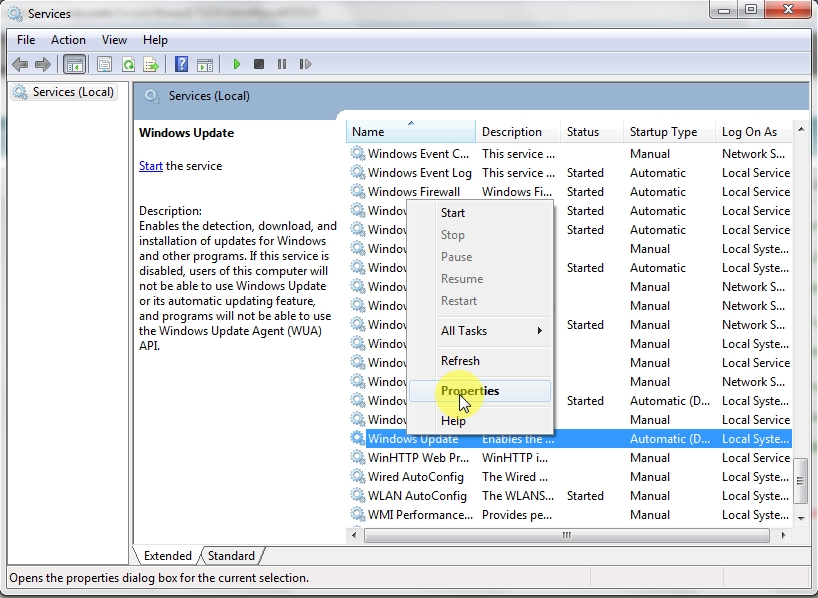818x598 pixels.
Task: Choose Properties in the context menu
Action: tap(480, 391)
